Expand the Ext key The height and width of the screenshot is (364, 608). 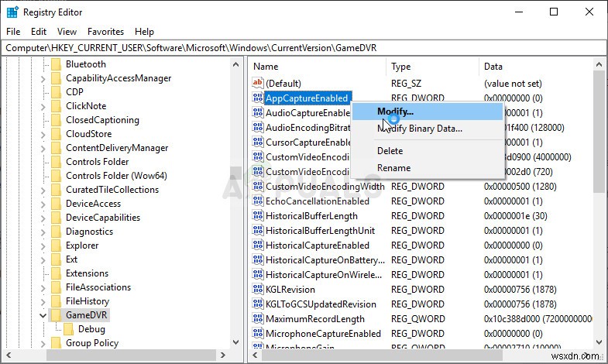(x=43, y=260)
